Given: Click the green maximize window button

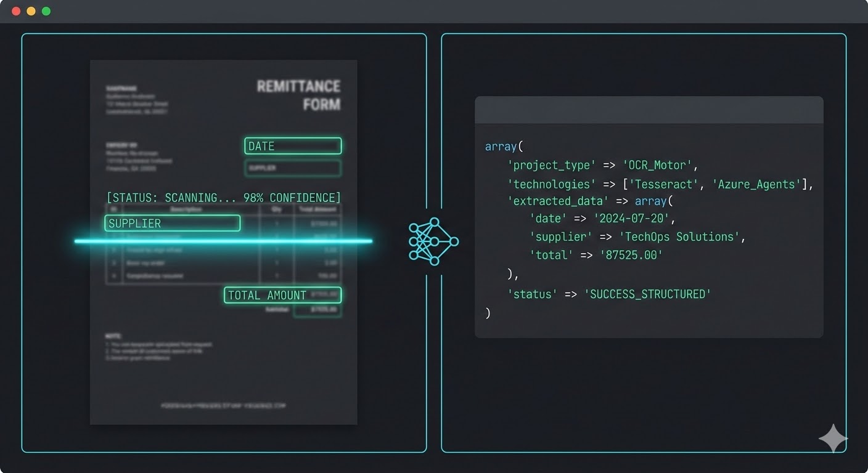Looking at the screenshot, I should point(46,11).
